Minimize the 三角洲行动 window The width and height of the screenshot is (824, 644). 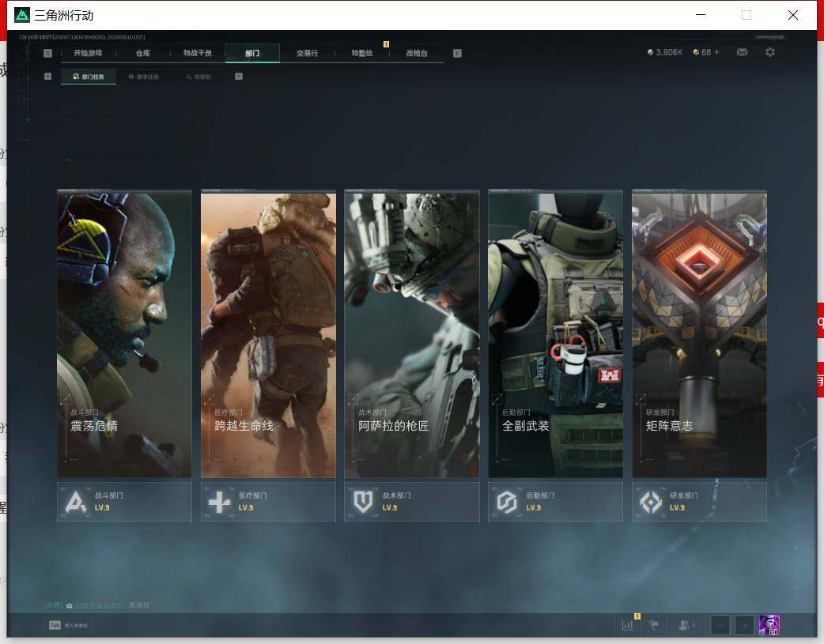[701, 15]
